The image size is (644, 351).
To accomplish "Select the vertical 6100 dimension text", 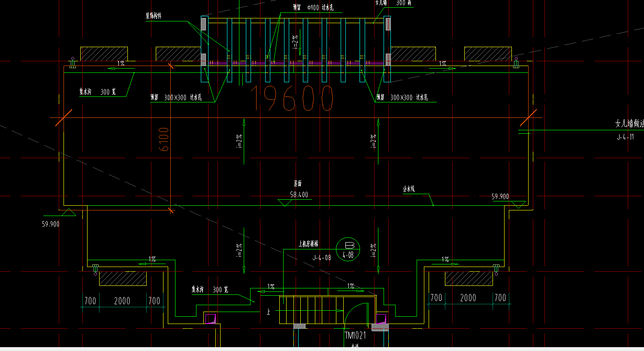I will [x=164, y=139].
